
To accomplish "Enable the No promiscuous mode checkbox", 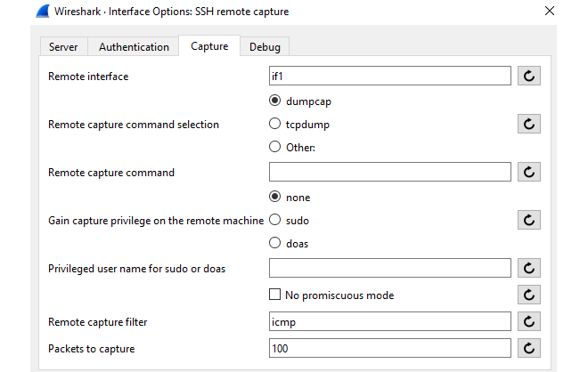I will click(275, 295).
